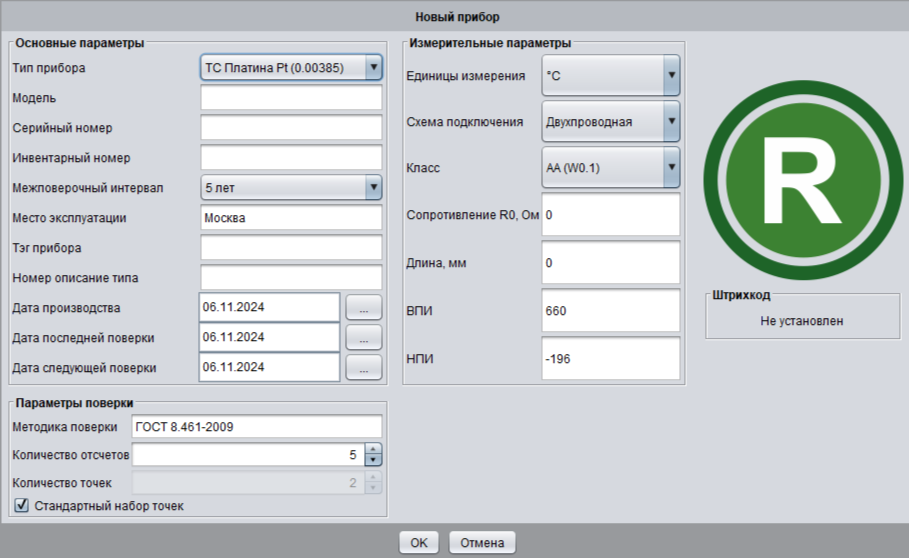The width and height of the screenshot is (909, 558).
Task: Expand the Единицы измерения dropdown
Action: pyautogui.click(x=671, y=75)
